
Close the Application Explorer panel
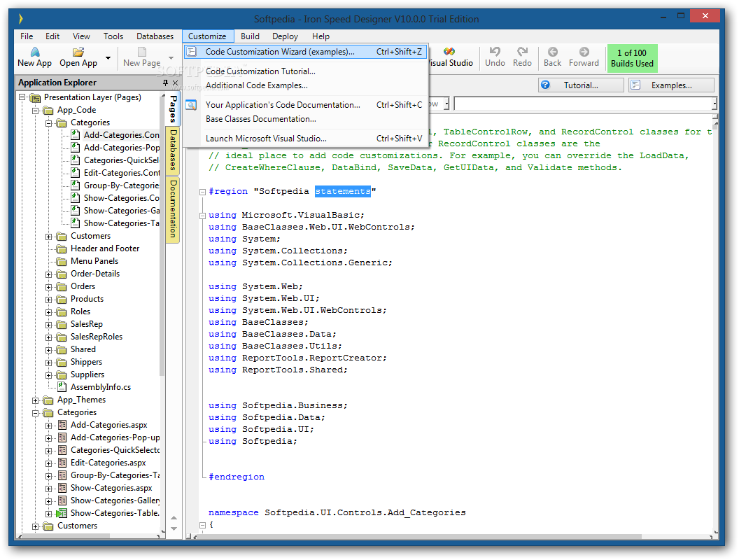tap(176, 83)
